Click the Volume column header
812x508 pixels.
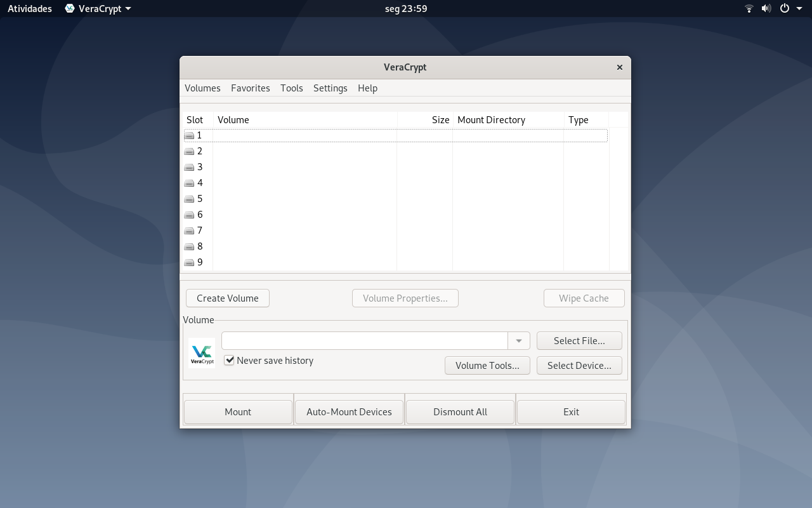point(305,120)
